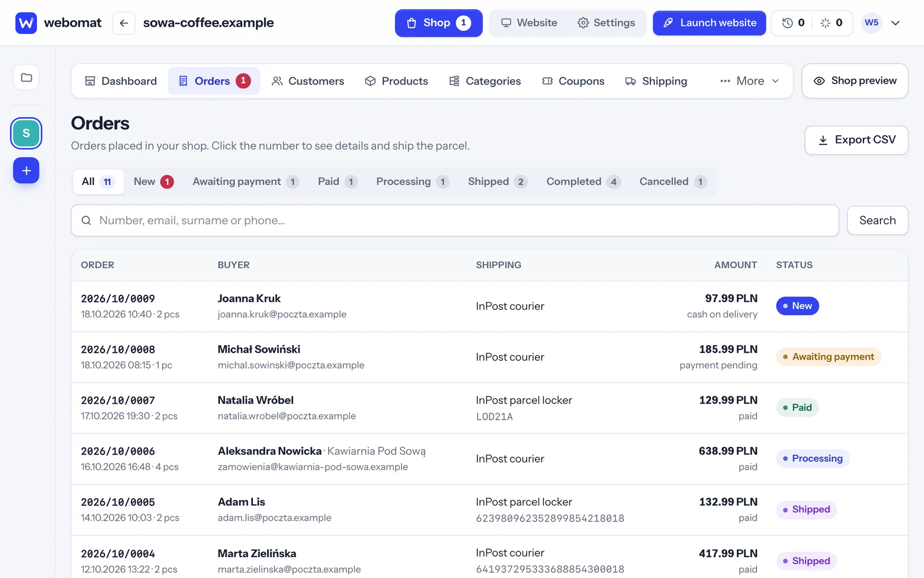
Task: Click the Search button
Action: click(x=877, y=221)
